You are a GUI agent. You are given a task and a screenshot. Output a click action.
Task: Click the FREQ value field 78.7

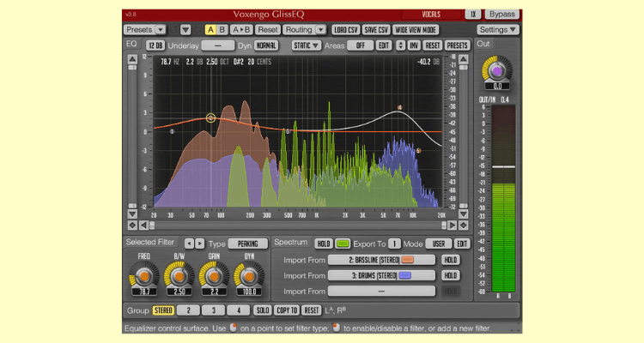tap(144, 292)
